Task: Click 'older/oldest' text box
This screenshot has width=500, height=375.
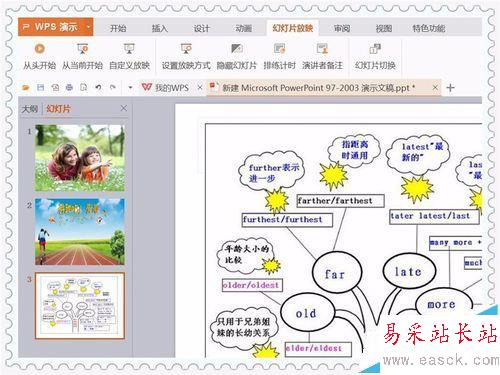Action: pos(252,285)
